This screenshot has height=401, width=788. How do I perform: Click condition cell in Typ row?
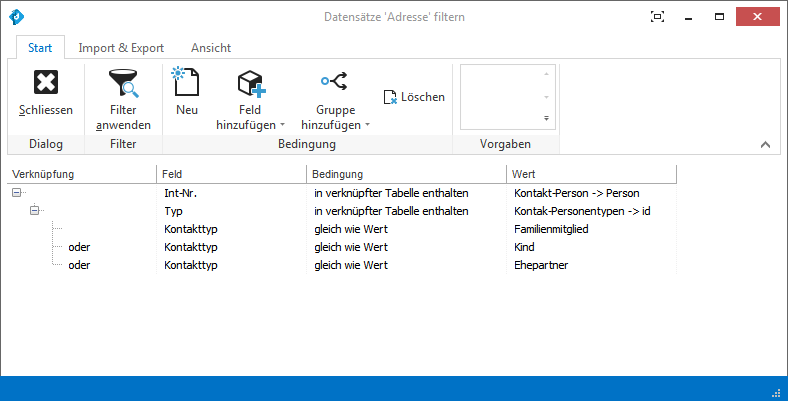click(x=407, y=211)
